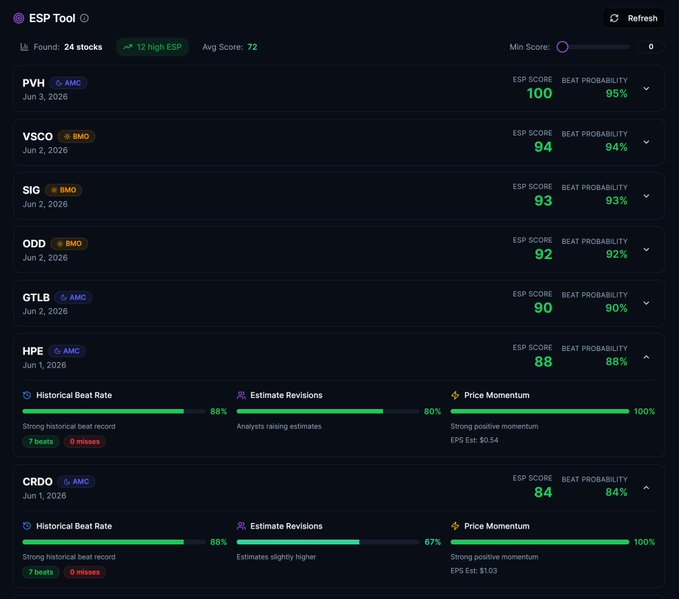
Task: Expand the GTLB stock row
Action: (x=646, y=303)
